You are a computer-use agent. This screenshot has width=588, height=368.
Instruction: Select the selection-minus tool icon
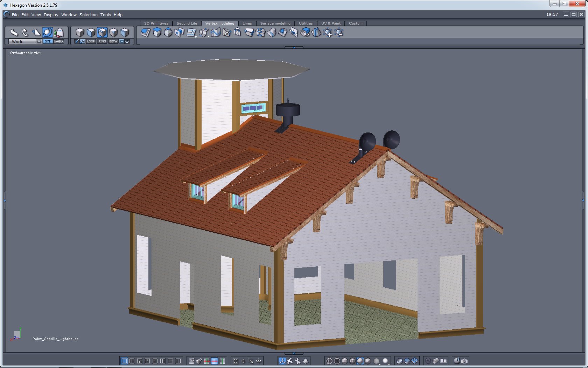(339, 33)
